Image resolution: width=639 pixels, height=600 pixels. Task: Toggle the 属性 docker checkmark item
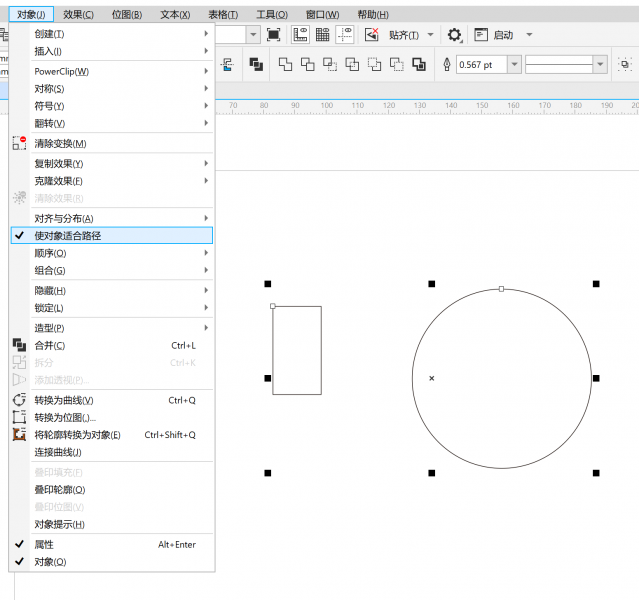point(112,545)
